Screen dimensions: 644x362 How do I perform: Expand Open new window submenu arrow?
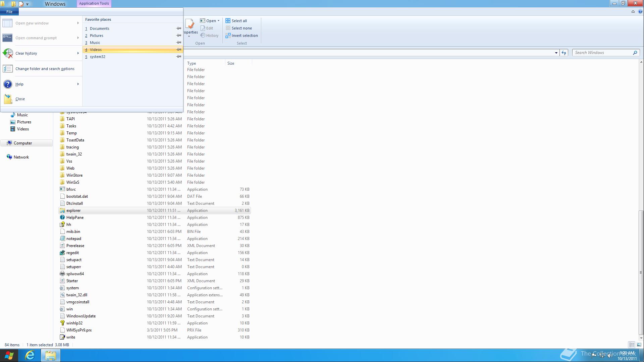point(78,23)
